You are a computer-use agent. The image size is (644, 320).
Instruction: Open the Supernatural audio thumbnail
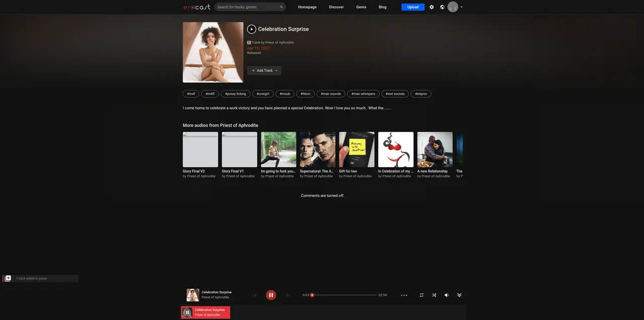pos(317,150)
